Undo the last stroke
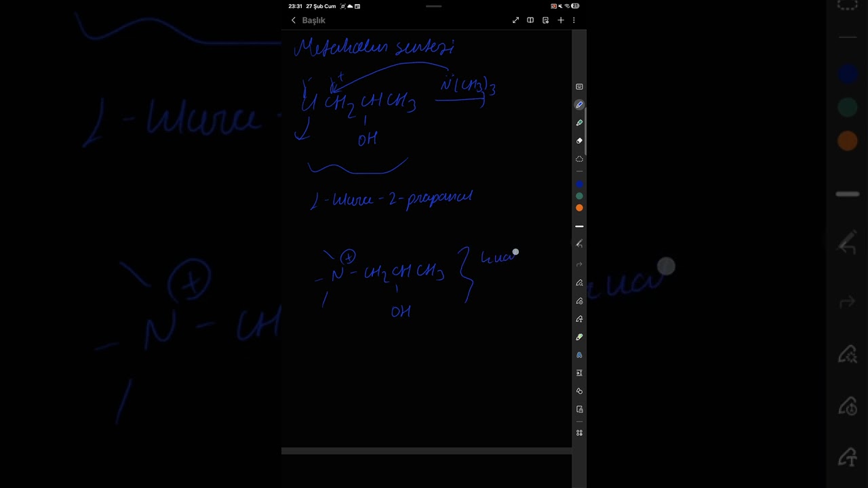This screenshot has height=488, width=868. [579, 243]
